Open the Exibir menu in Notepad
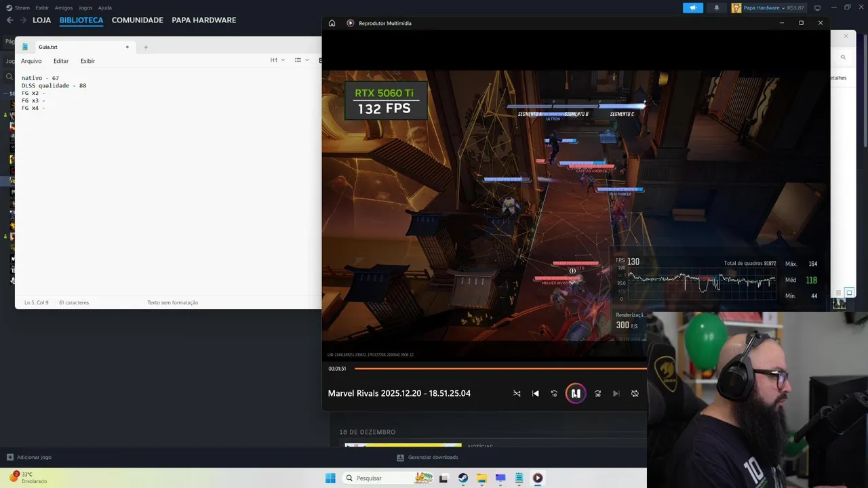Image resolution: width=868 pixels, height=488 pixels. [87, 61]
